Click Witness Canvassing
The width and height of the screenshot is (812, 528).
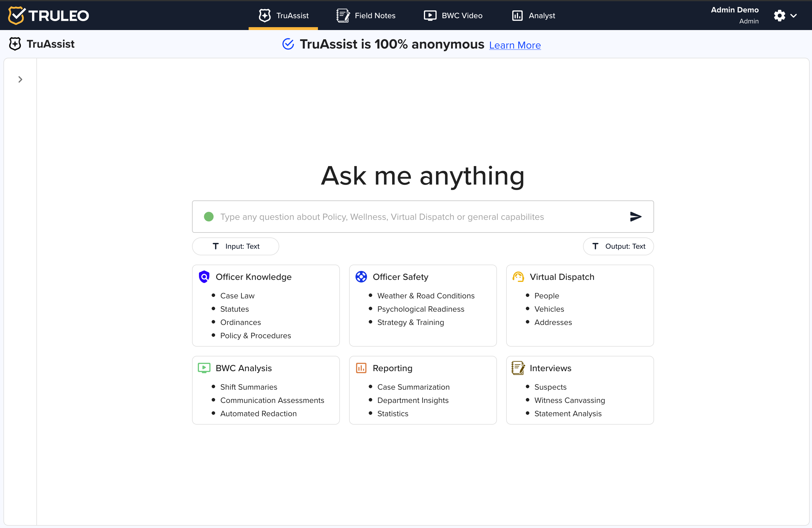[569, 400]
